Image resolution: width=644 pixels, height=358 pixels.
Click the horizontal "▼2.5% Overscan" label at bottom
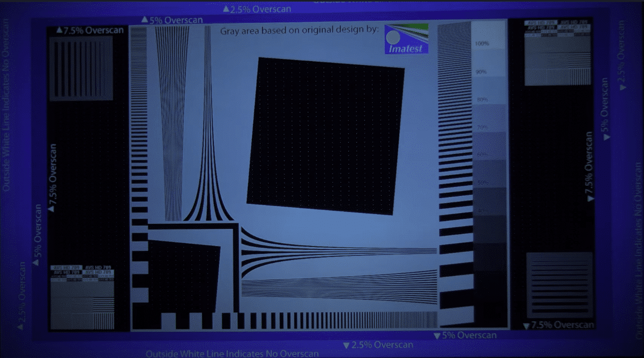(x=378, y=345)
